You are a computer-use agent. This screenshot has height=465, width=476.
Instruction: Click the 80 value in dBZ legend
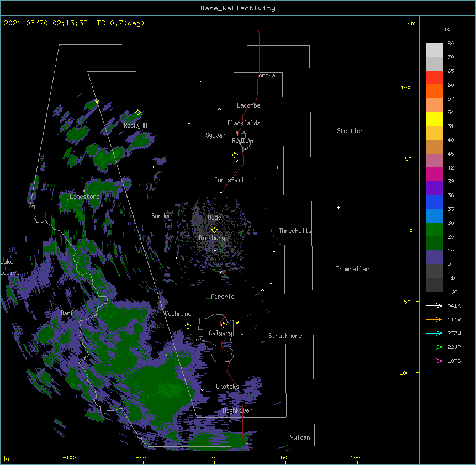click(x=451, y=44)
